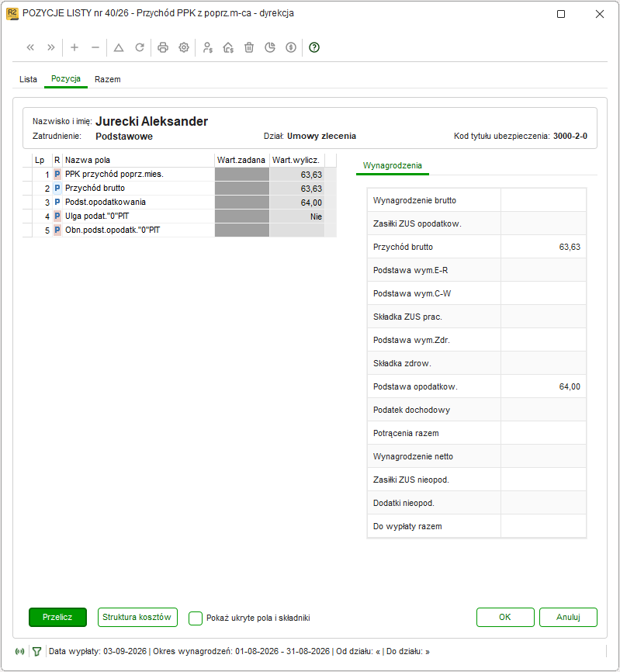Click "Zasiłki ZUS opodatkow." summary row
The image size is (620, 672).
point(476,223)
